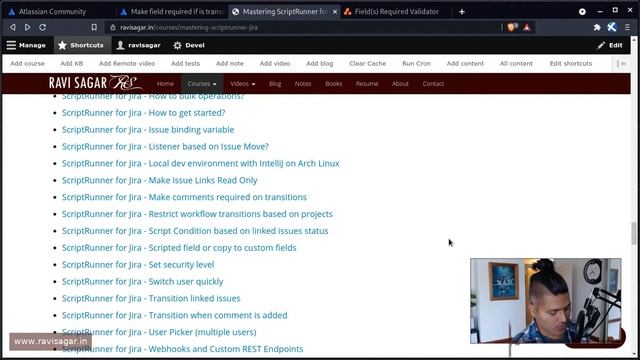
Task: Open the ravisagar user menu
Action: 139,45
